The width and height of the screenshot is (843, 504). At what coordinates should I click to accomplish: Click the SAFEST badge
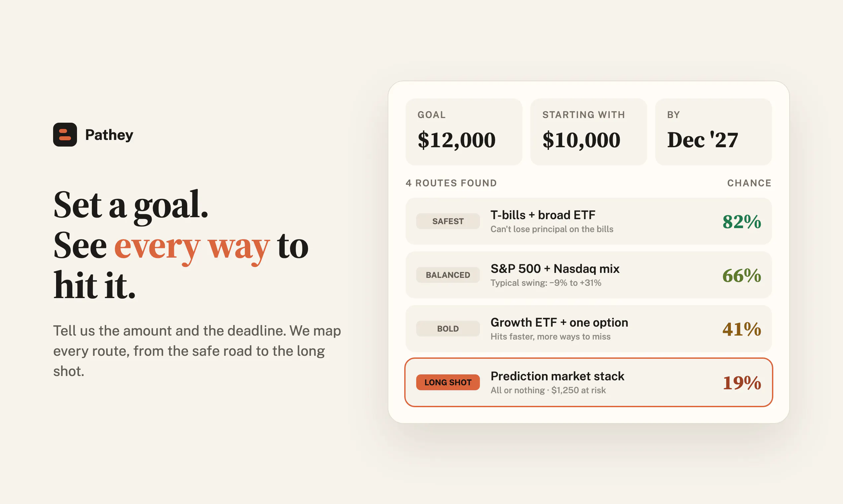click(448, 221)
